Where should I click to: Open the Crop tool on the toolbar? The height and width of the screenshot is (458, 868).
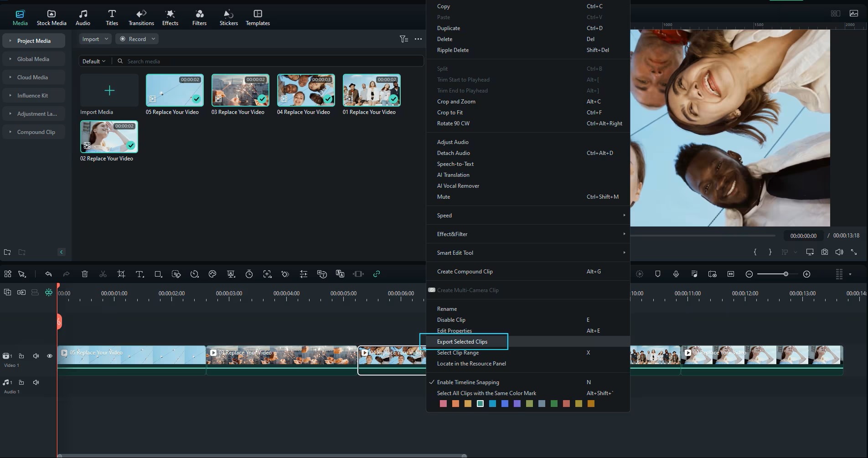click(x=121, y=274)
